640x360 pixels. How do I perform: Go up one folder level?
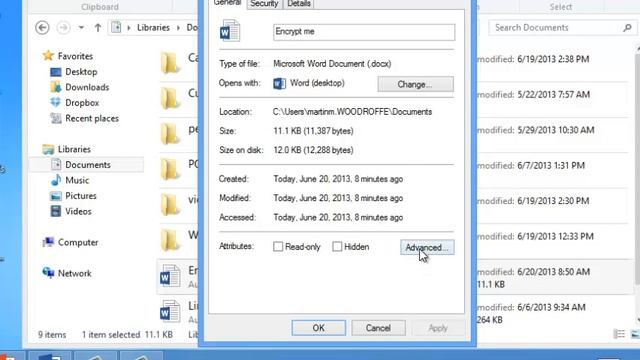click(x=98, y=28)
